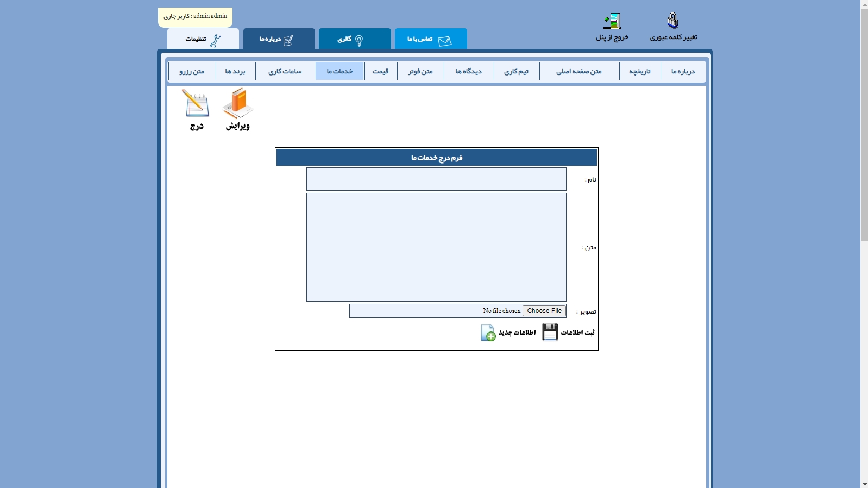868x488 pixels.
Task: Click the exit panel door icon
Action: point(612,21)
